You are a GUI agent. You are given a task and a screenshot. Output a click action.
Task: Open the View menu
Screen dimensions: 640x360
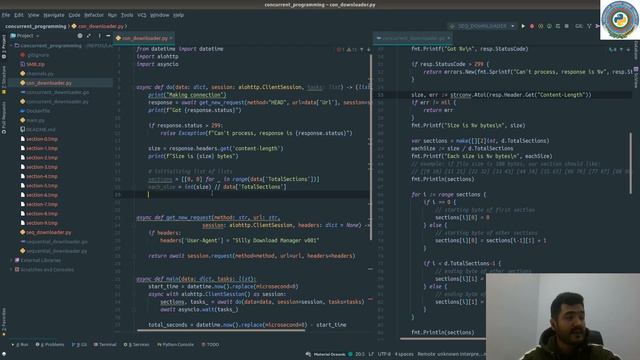(x=33, y=15)
